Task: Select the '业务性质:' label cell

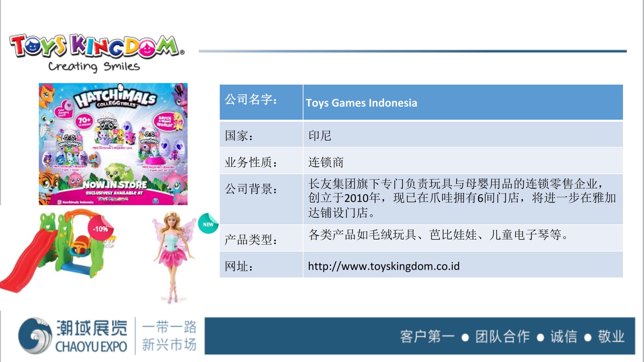Action: coord(261,161)
